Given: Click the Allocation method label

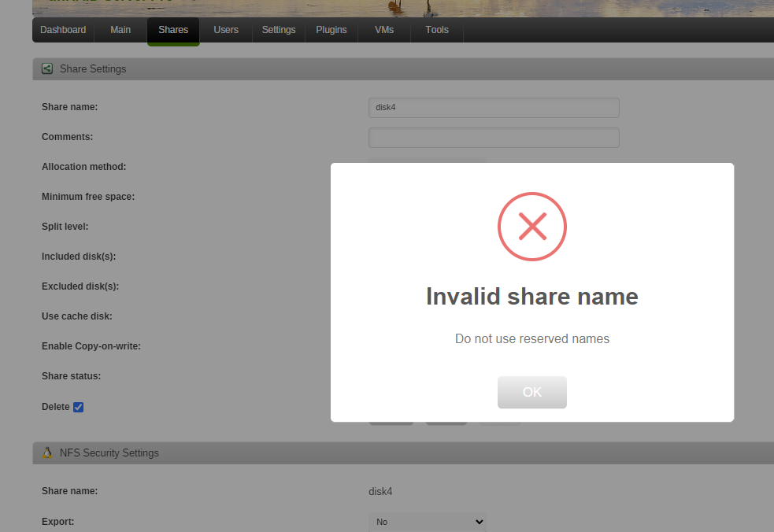Looking at the screenshot, I should [84, 167].
